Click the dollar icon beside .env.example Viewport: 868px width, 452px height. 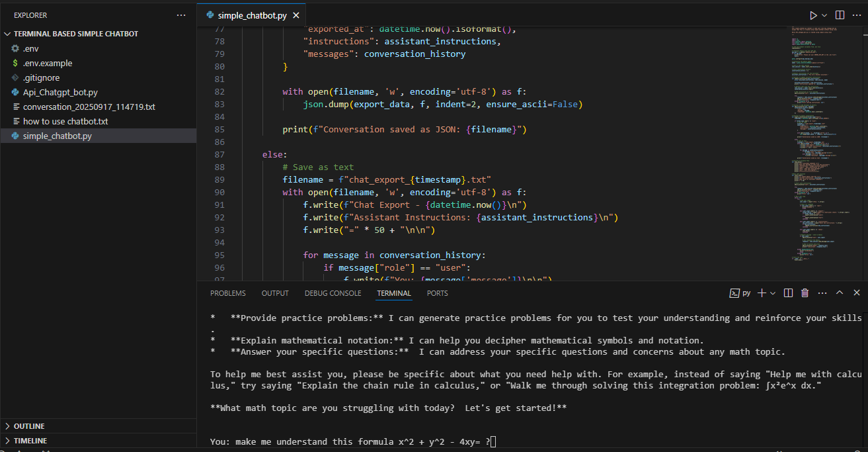16,64
